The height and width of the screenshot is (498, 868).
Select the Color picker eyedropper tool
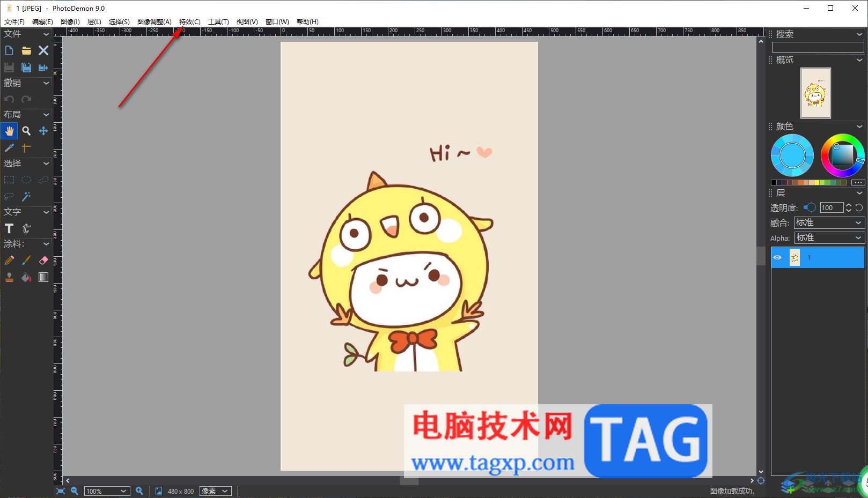(9, 148)
